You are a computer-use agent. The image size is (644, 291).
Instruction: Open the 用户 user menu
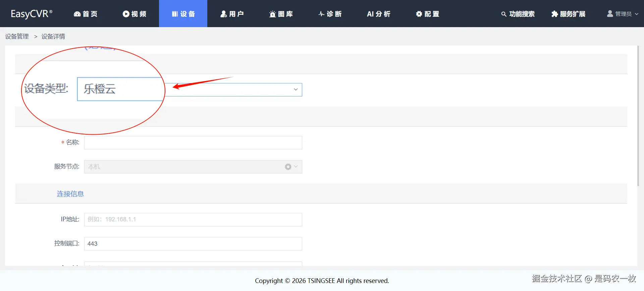point(232,14)
